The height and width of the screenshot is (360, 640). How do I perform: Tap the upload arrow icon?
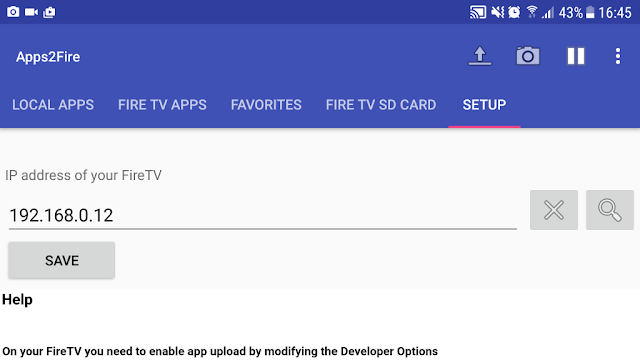point(480,56)
